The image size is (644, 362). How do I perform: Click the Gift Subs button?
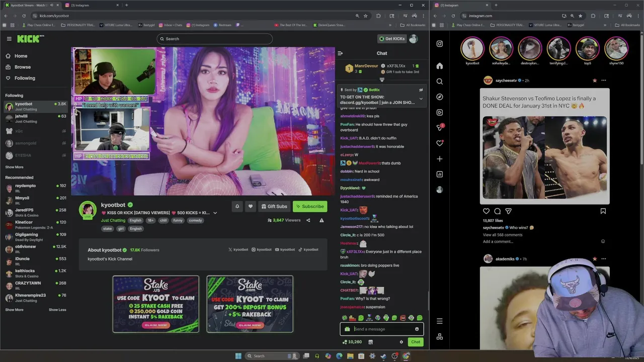click(x=274, y=206)
